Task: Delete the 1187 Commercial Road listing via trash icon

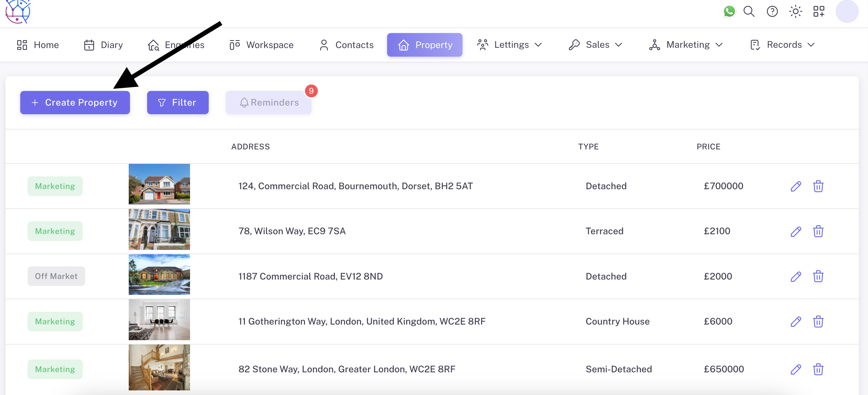Action: coord(819,276)
